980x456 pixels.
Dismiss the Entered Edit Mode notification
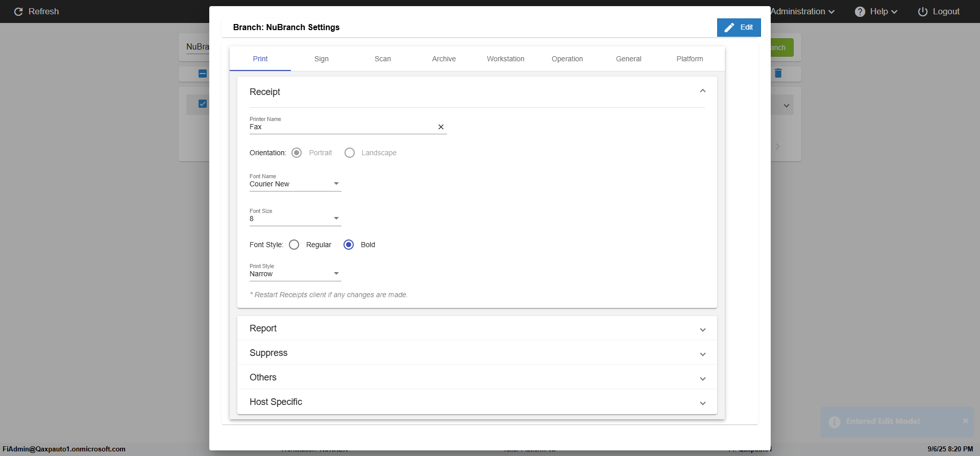point(965,421)
